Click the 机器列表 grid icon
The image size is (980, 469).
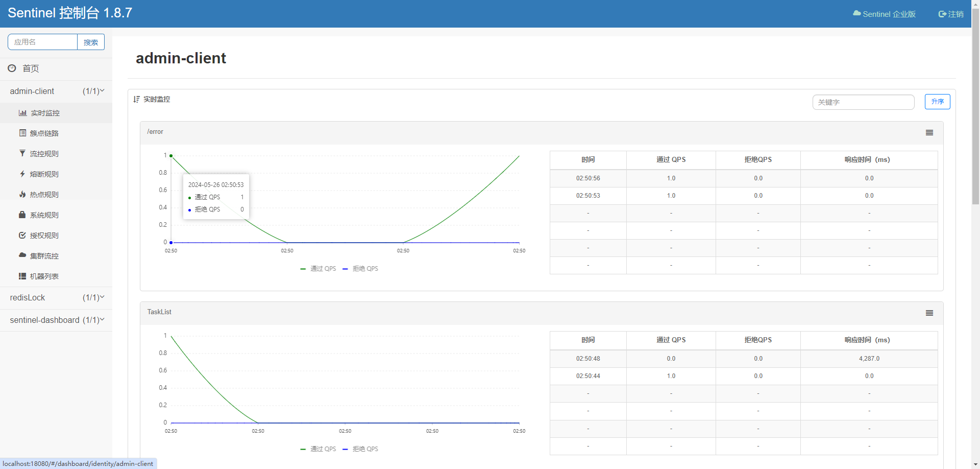22,276
